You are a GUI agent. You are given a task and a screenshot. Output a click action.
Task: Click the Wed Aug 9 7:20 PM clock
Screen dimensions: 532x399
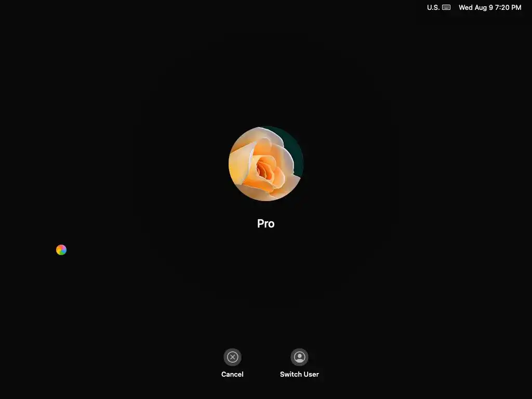(x=490, y=7)
